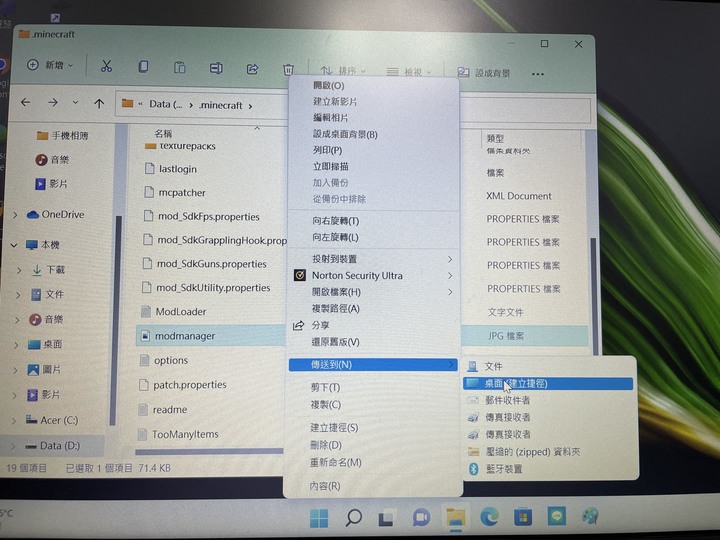The image size is (720, 540).
Task: Go up one folder level arrow
Action: tap(99, 103)
